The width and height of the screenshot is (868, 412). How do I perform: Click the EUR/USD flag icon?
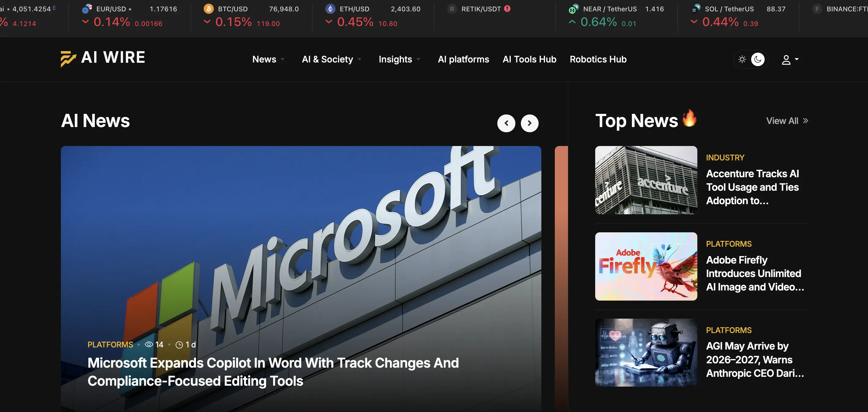tap(87, 9)
